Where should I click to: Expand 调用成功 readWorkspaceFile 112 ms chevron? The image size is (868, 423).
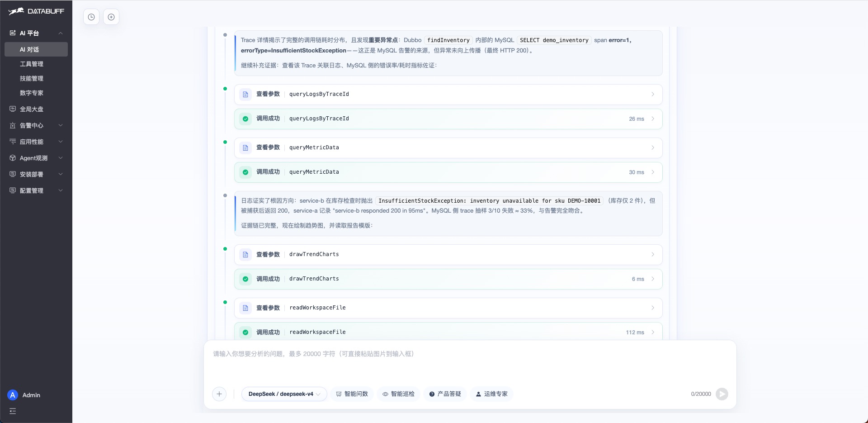click(x=653, y=332)
